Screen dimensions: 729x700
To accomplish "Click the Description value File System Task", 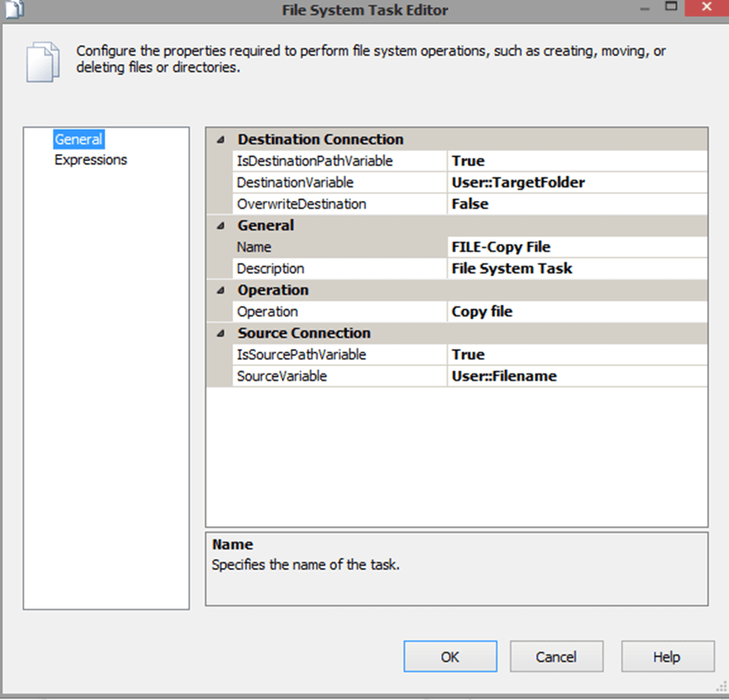I will (x=576, y=268).
